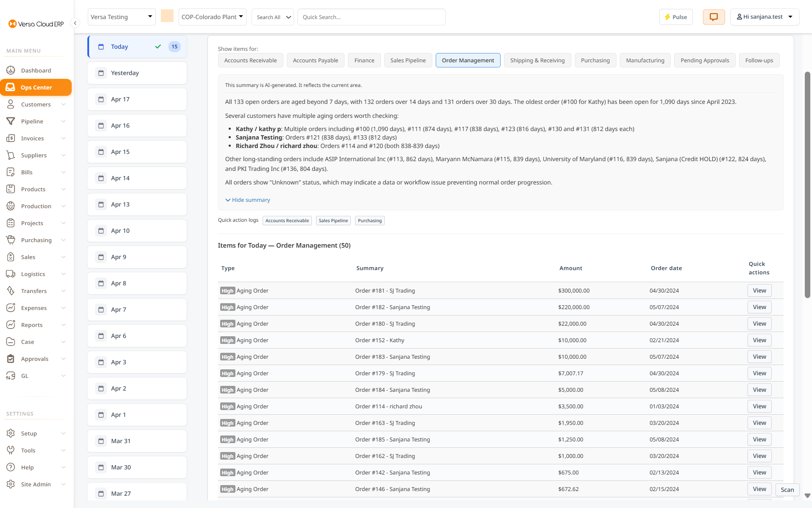Image resolution: width=812 pixels, height=508 pixels.
Task: Open the Search All dropdown
Action: 273,17
